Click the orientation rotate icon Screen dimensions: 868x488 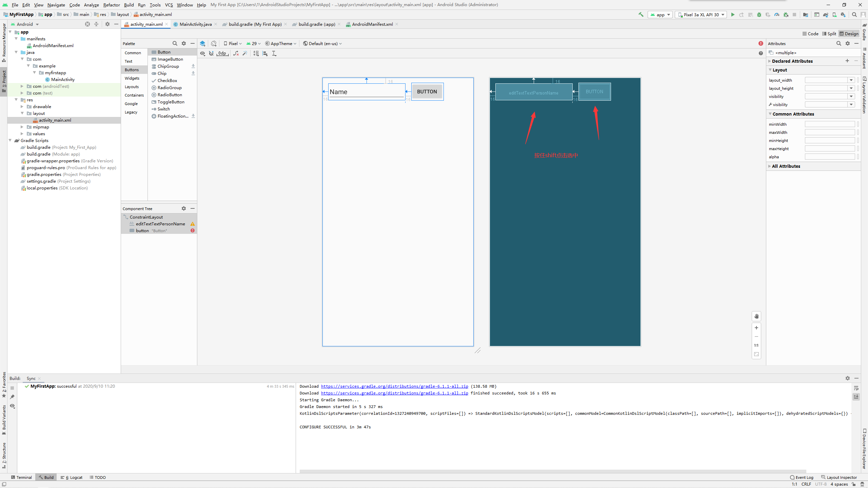point(214,43)
